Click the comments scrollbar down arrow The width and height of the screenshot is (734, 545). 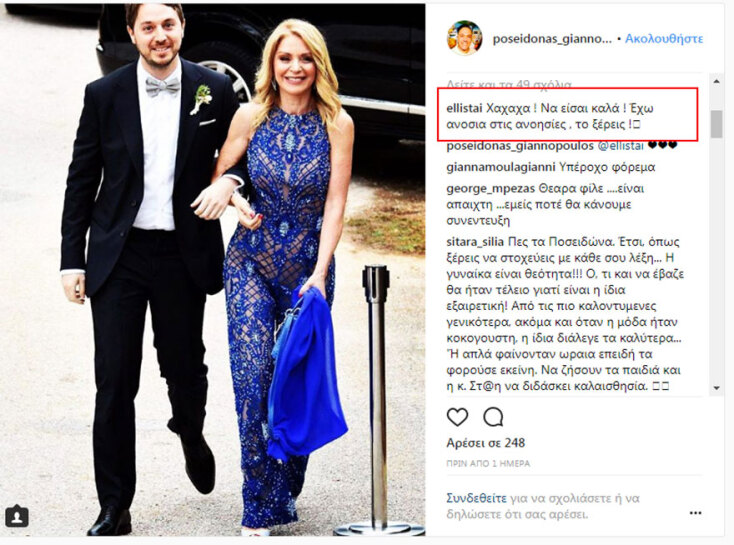[716, 388]
